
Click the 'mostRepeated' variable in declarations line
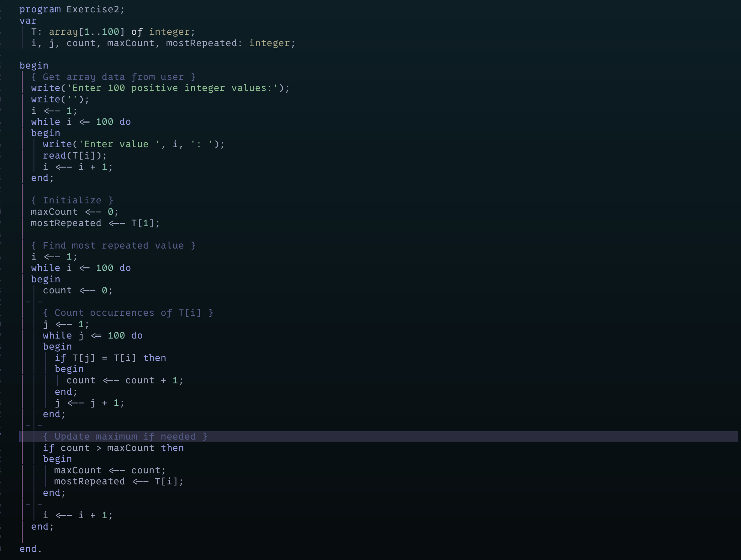[x=202, y=43]
